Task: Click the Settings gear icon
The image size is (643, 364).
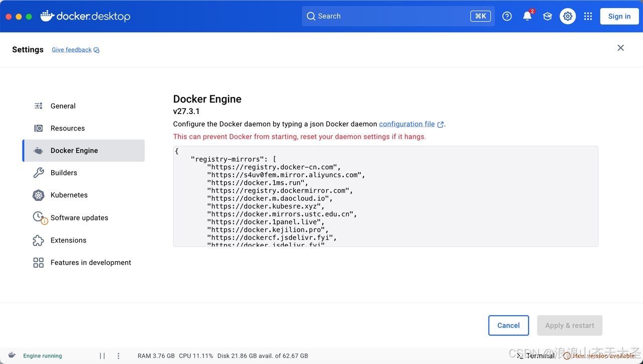Action: 568,16
